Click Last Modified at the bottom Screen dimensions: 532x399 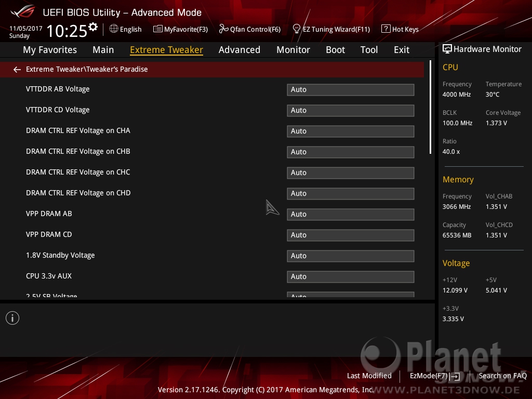click(369, 376)
